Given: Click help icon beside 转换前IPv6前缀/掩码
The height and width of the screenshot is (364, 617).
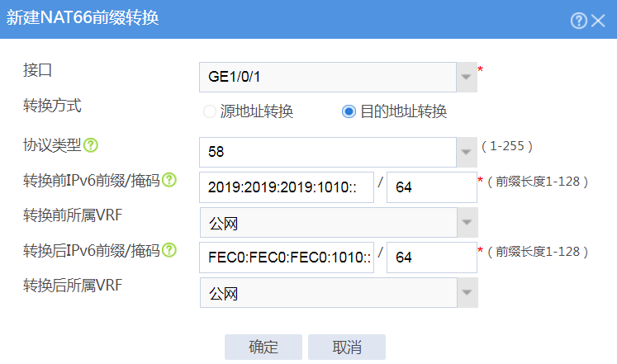Looking at the screenshot, I should (x=169, y=180).
